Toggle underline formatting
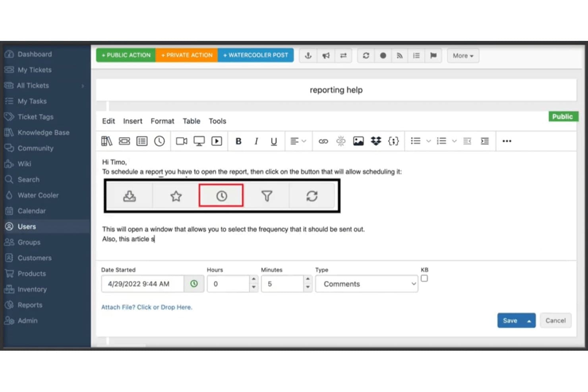 pos(274,141)
